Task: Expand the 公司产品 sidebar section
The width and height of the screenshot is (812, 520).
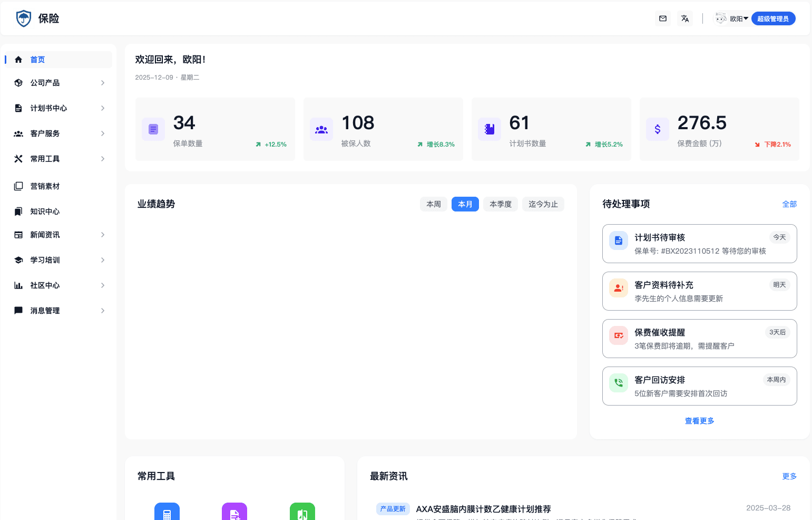Action: (58, 83)
